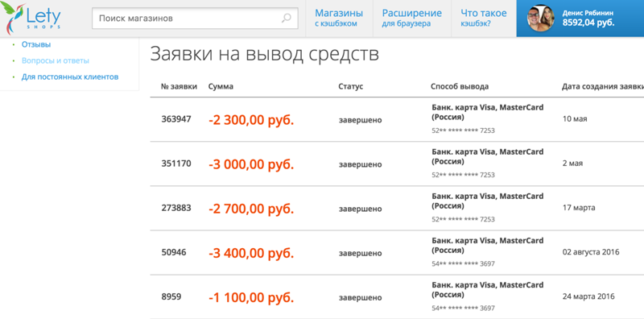Focus the Поиск магазинов search field
This screenshot has height=319, width=644.
pos(195,19)
